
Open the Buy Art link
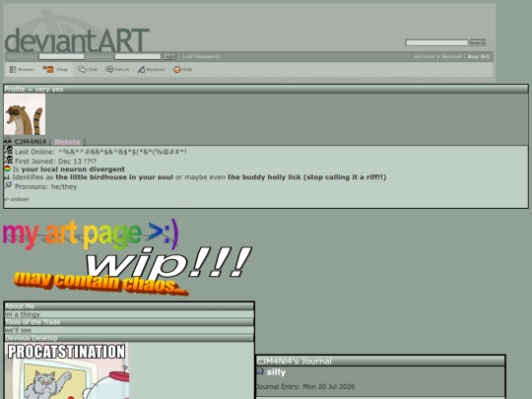click(x=479, y=57)
